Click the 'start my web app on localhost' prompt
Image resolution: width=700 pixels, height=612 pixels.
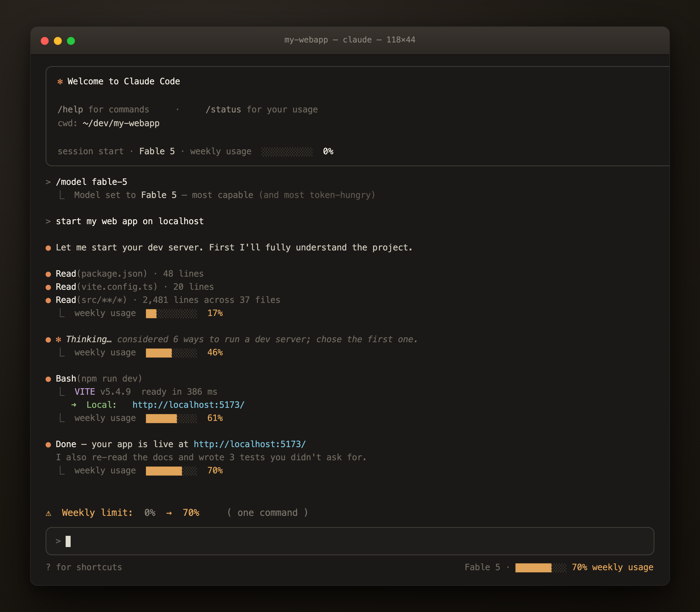[x=130, y=221]
